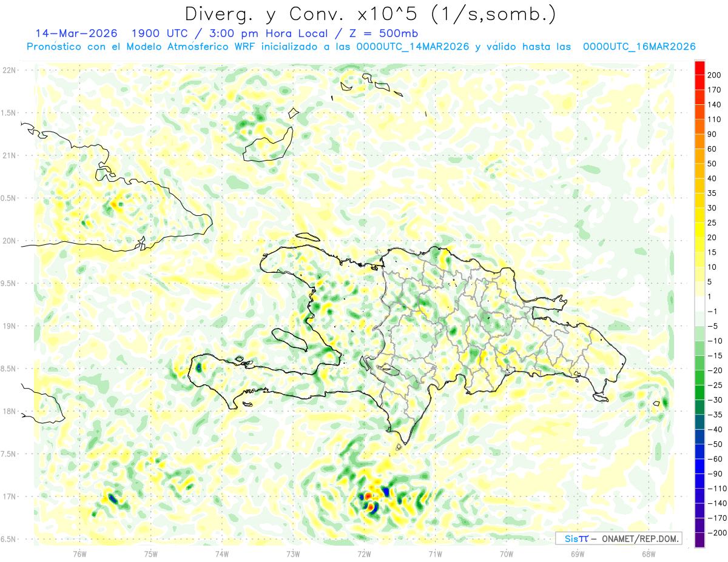Click the '9.5N' latitude label
This screenshot has width=728, height=562.
(8, 284)
